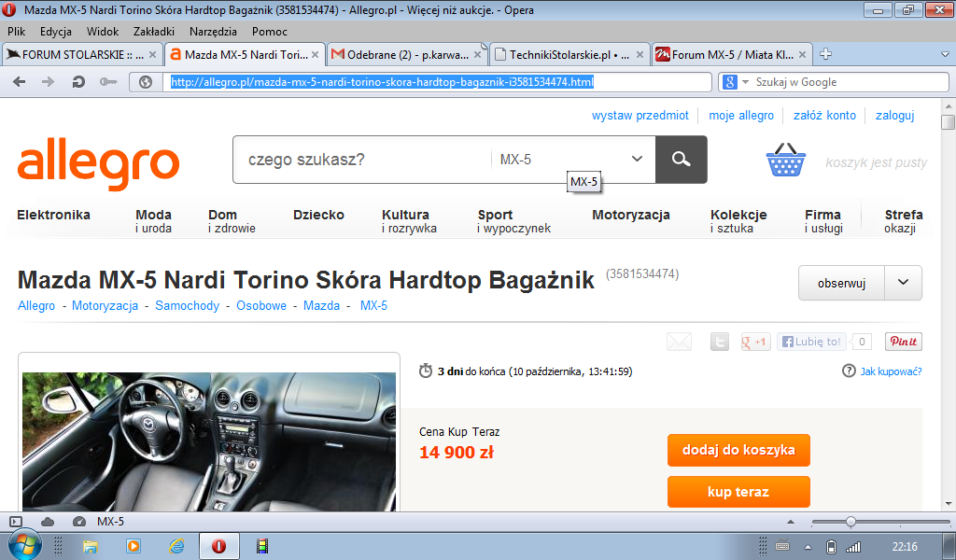Image resolution: width=956 pixels, height=560 pixels.
Task: Share the auction by email envelope icon
Action: [x=680, y=342]
